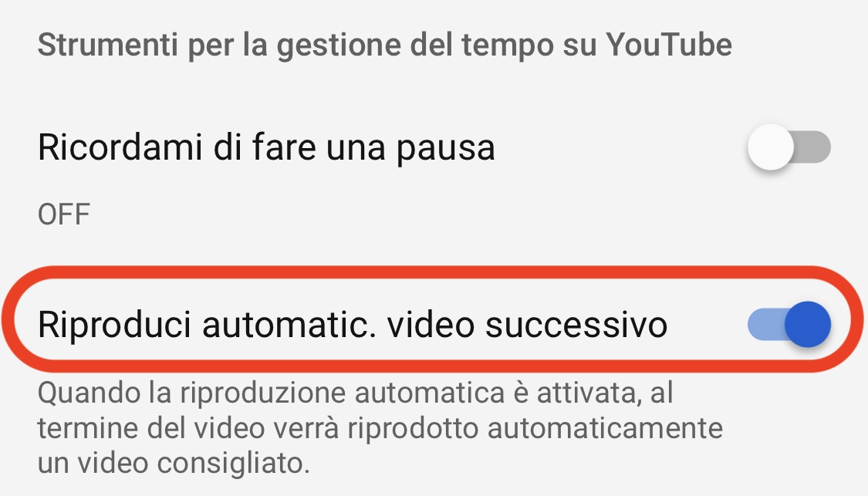The image size is (868, 496).
Task: Tap the word 'Strumenti' in the header
Action: 108,44
